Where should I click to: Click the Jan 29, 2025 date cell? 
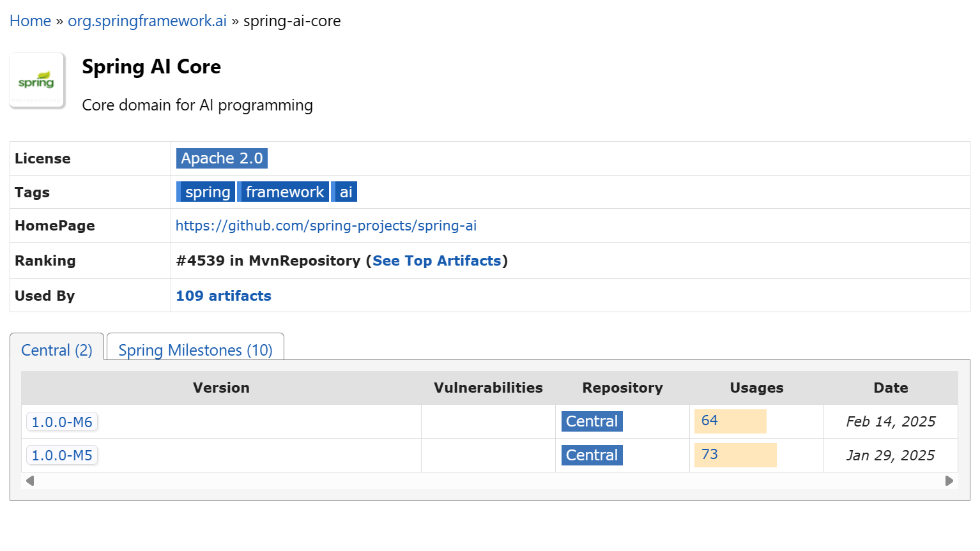pyautogui.click(x=891, y=455)
